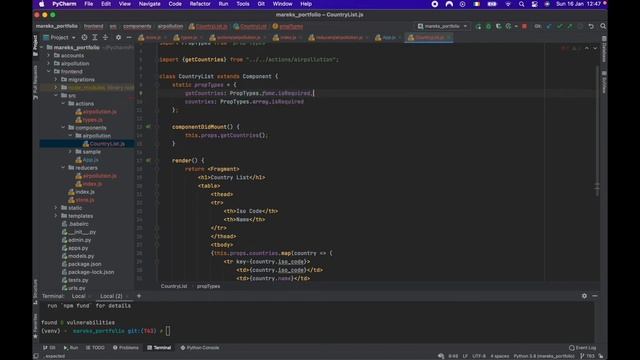This screenshot has height=360, width=640.
Task: Click terminal prompt input area
Action: point(168,331)
